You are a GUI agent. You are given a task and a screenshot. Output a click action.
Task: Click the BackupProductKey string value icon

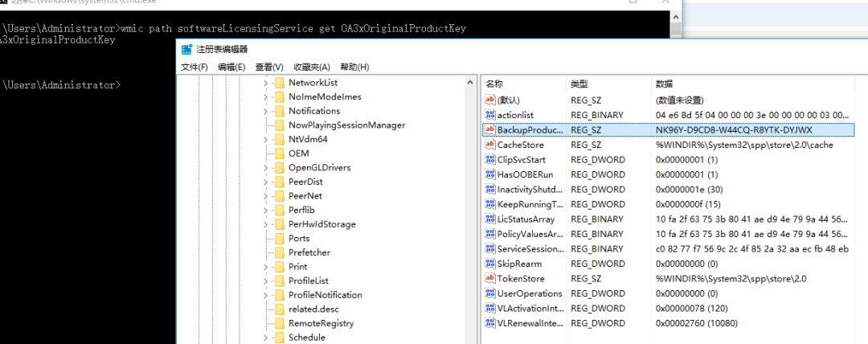490,129
